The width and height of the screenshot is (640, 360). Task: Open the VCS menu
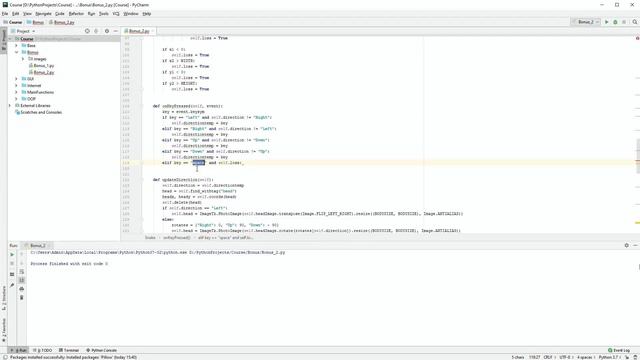point(116,13)
